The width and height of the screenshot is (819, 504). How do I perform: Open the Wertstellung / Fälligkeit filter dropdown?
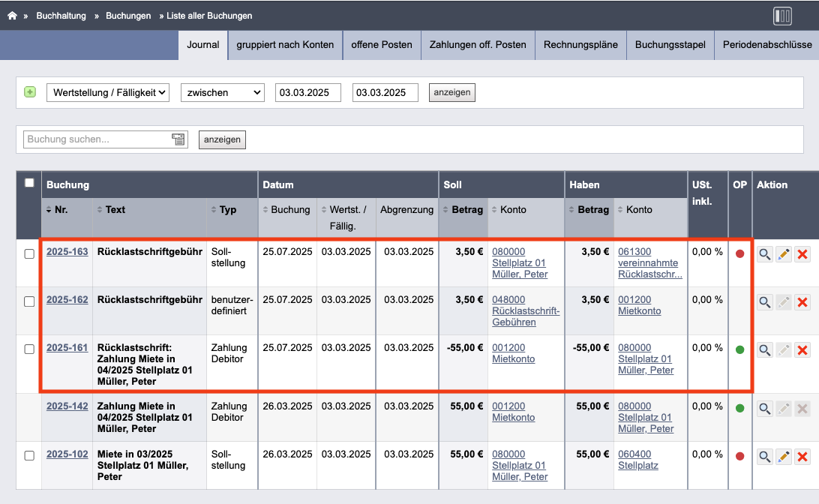tap(108, 92)
